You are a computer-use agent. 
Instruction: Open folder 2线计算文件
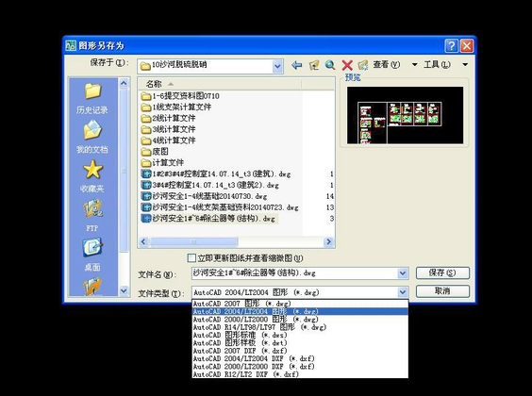168,118
